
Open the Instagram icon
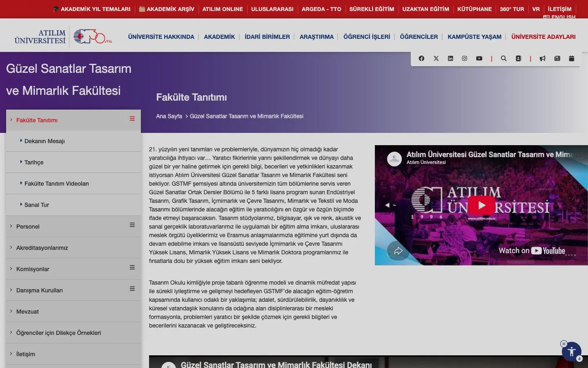pyautogui.click(x=464, y=58)
